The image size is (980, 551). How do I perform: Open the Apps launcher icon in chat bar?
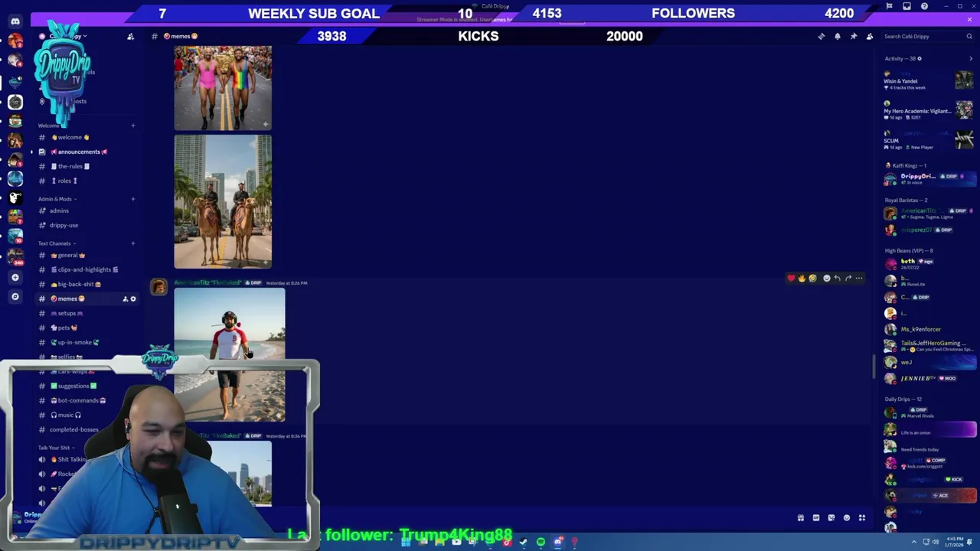pyautogui.click(x=862, y=518)
